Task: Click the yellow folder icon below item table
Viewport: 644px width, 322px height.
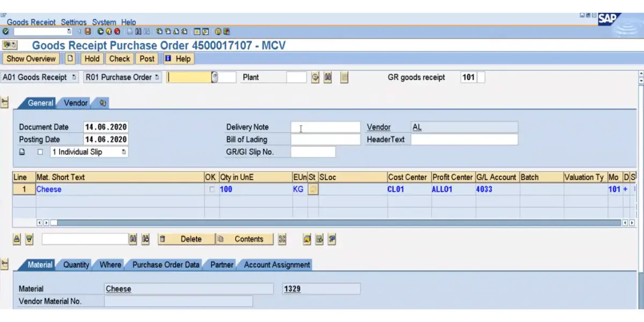Action: pos(307,239)
